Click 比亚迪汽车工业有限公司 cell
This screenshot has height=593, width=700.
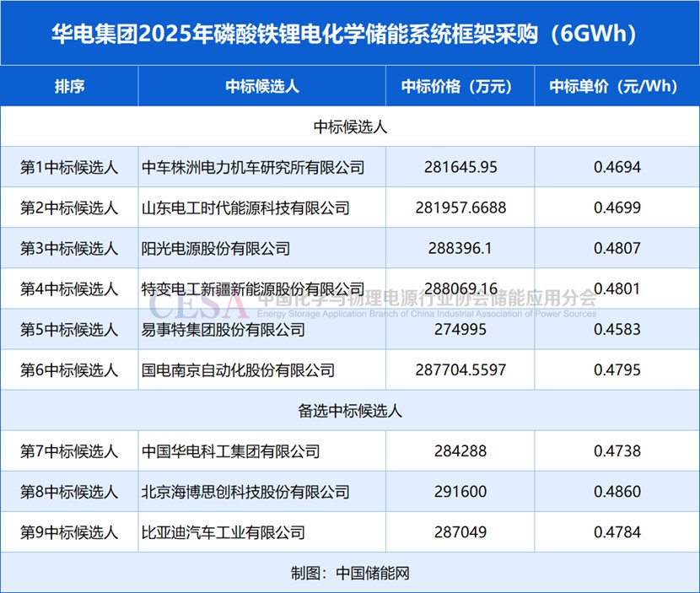[223, 532]
